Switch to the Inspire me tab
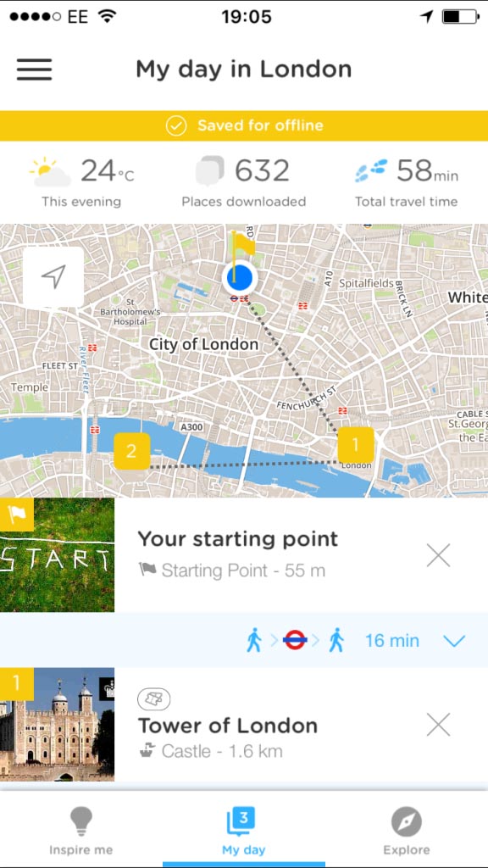488x868 pixels. [x=80, y=831]
